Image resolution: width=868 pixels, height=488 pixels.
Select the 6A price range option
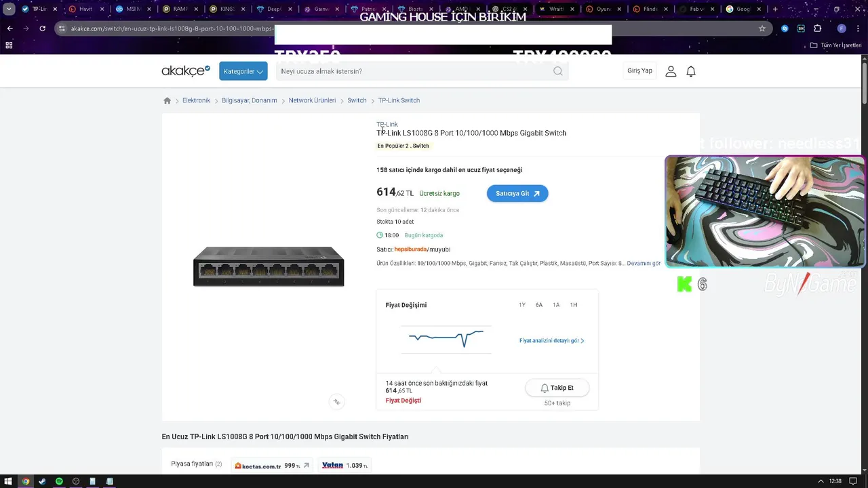pyautogui.click(x=539, y=305)
